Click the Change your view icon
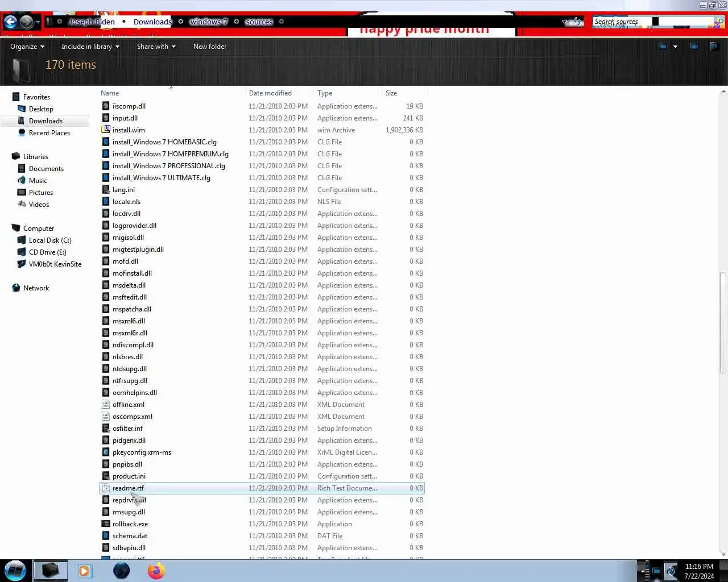Image resolution: width=728 pixels, height=582 pixels. (x=663, y=47)
